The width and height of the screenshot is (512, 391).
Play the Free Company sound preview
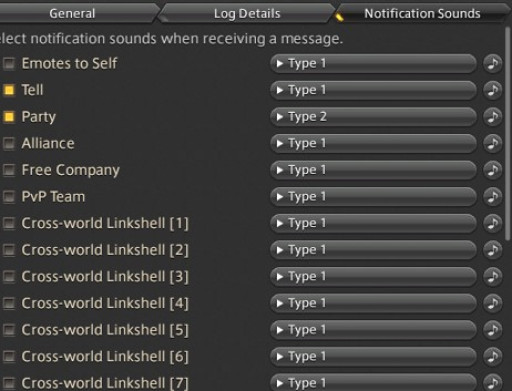[x=493, y=170]
